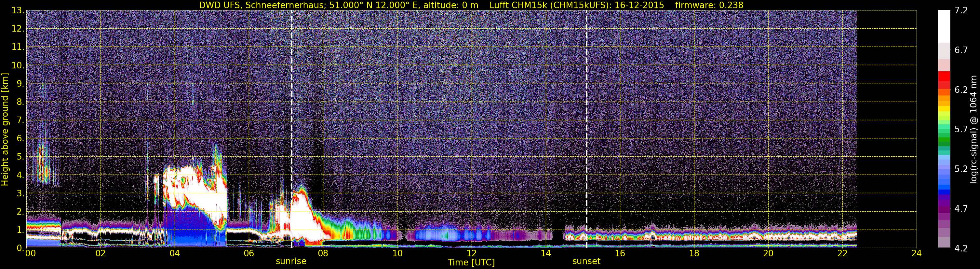980x269 pixels.
Task: Click the 12 hour tick on the time axis
Action: pyautogui.click(x=471, y=253)
